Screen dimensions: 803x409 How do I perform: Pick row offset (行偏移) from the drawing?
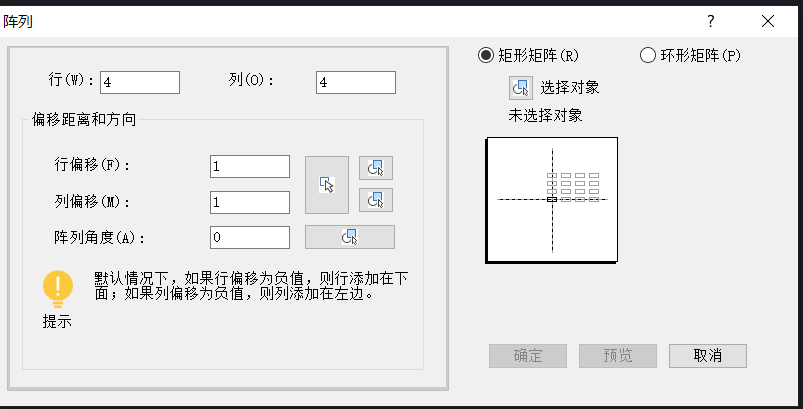point(376,167)
